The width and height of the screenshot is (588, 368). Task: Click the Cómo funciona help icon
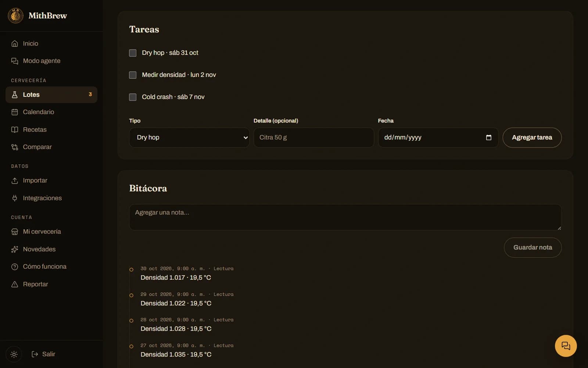pyautogui.click(x=15, y=266)
